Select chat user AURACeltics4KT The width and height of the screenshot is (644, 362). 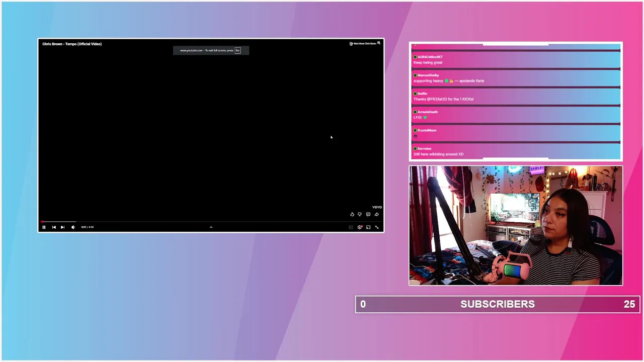pos(430,57)
